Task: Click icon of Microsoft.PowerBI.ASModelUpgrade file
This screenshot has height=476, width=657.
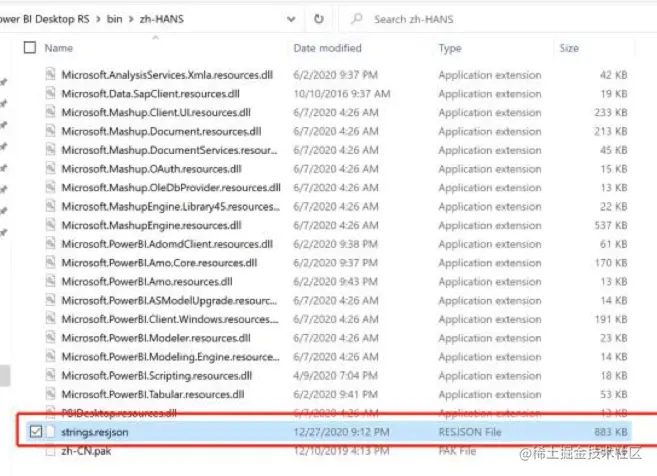Action: [x=51, y=300]
